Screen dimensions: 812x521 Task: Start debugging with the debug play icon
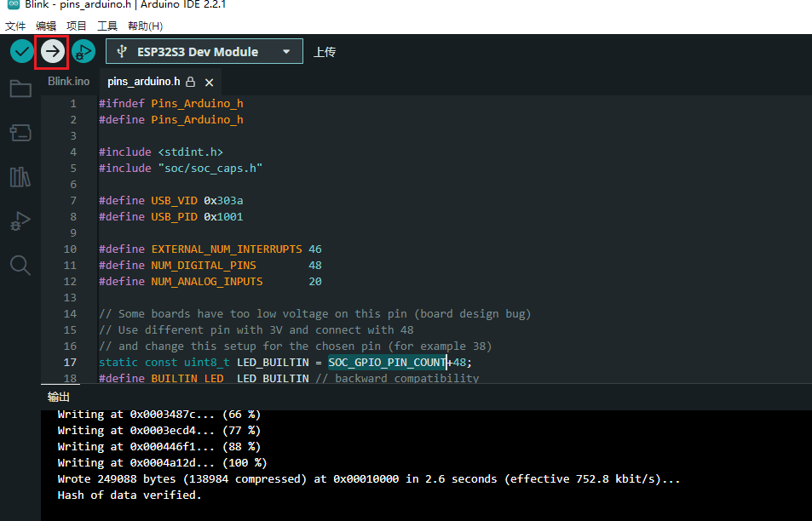click(x=84, y=51)
